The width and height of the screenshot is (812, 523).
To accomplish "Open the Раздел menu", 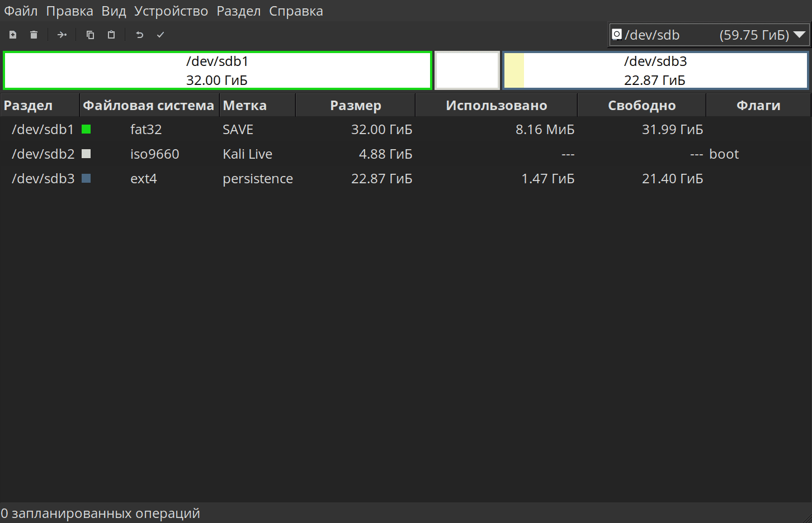I will point(239,11).
